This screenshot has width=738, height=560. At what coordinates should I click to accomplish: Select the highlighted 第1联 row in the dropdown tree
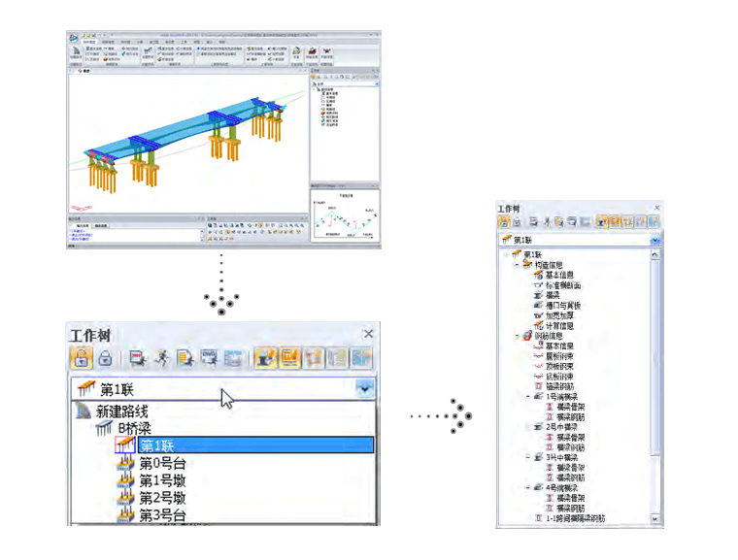pyautogui.click(x=255, y=445)
